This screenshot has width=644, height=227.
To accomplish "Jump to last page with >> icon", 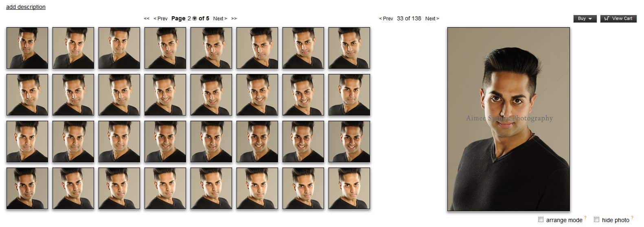I will click(234, 19).
